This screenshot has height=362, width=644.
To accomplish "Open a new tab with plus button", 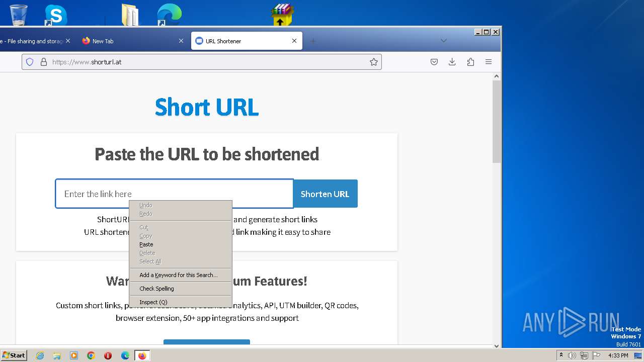I will (313, 41).
